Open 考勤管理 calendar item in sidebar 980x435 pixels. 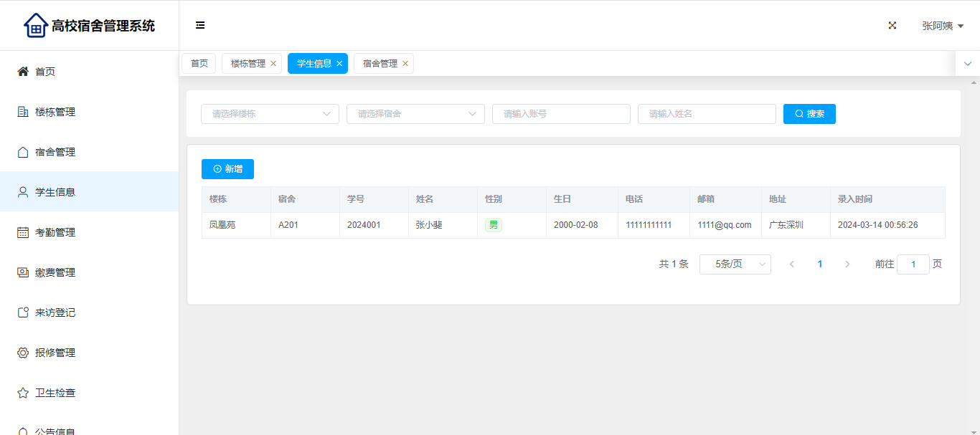point(55,232)
